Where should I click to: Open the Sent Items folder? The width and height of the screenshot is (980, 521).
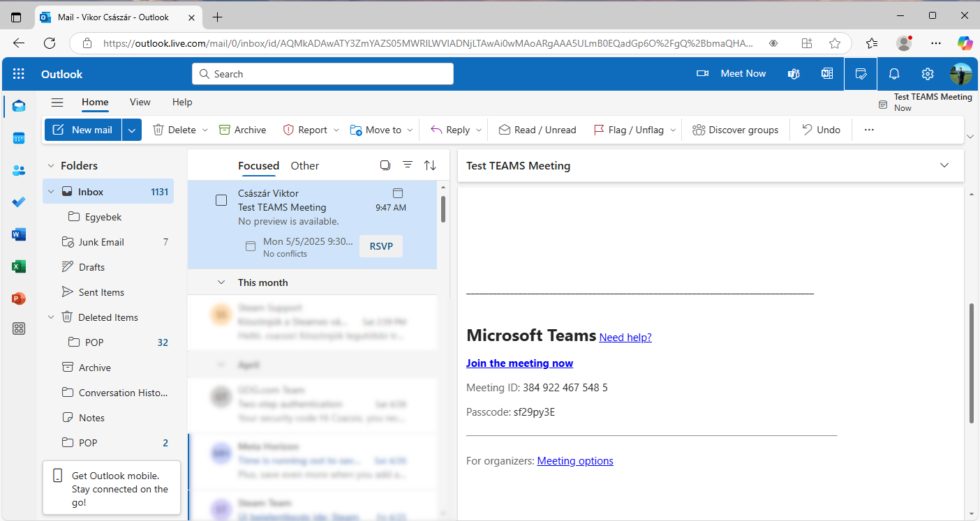(108, 292)
